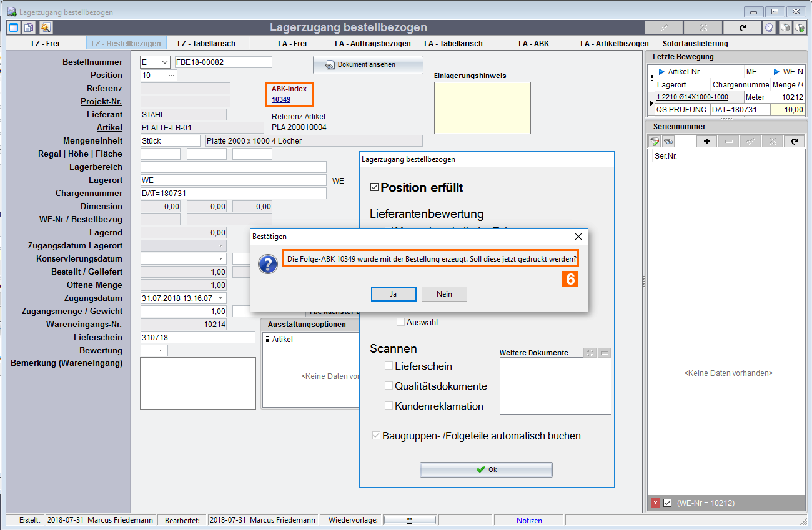The width and height of the screenshot is (812, 530).
Task: Click the blue triangle next to Artikel-Nr.
Action: 661,72
